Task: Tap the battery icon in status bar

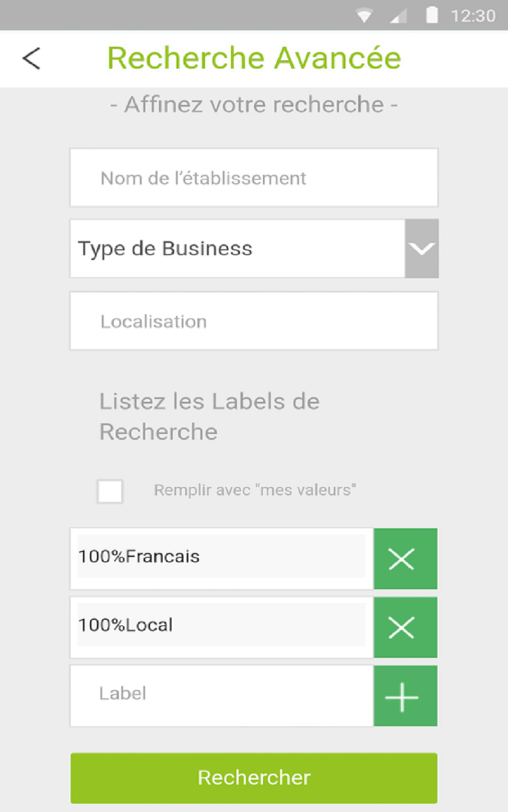Action: [x=432, y=15]
